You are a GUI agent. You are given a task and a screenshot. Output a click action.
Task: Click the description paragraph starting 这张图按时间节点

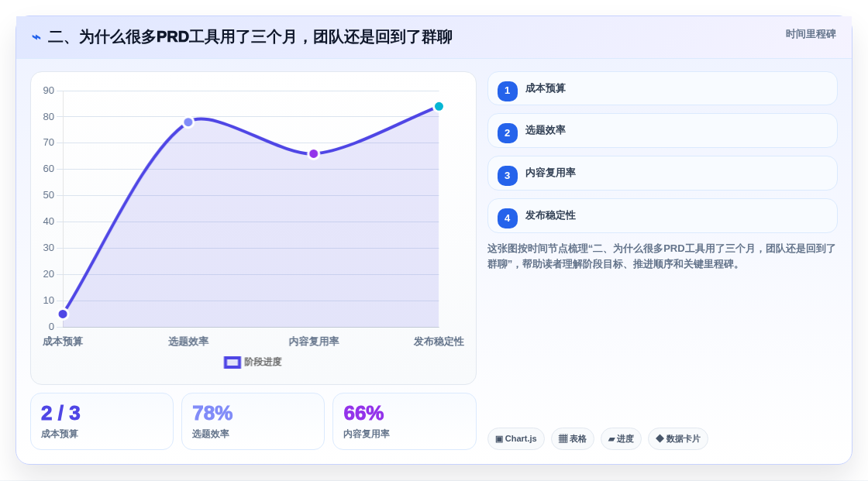point(662,256)
